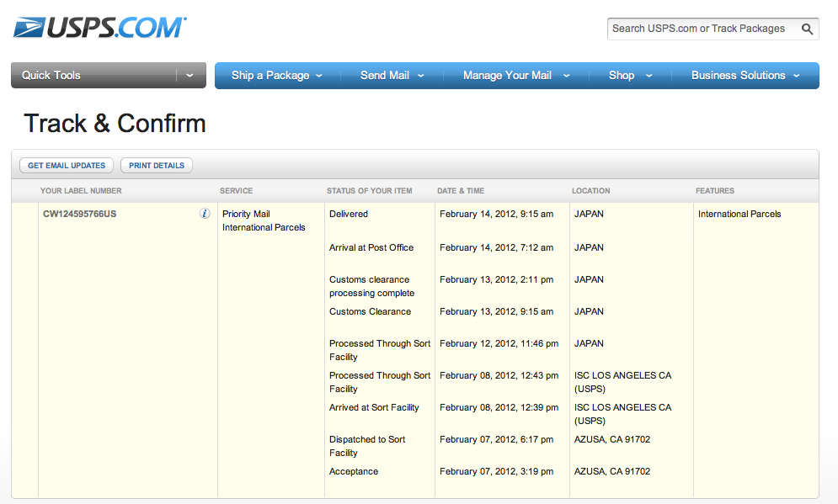Open label number info icon
The width and height of the screenshot is (838, 504).
pyautogui.click(x=205, y=214)
